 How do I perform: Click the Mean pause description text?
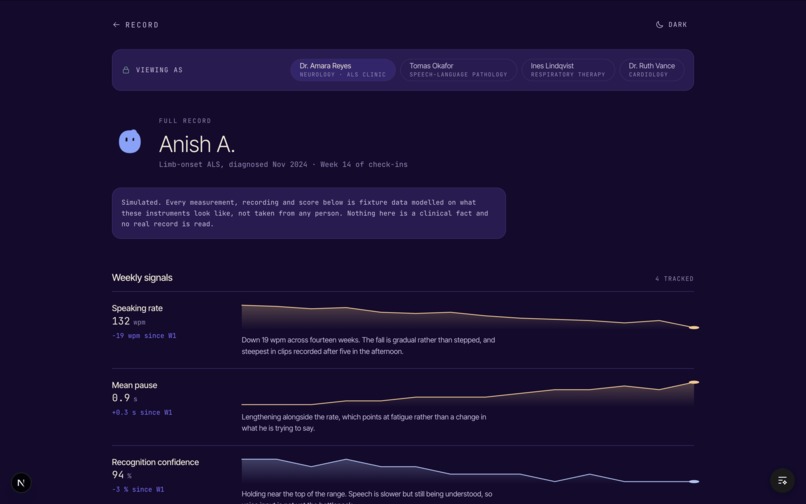pos(364,422)
